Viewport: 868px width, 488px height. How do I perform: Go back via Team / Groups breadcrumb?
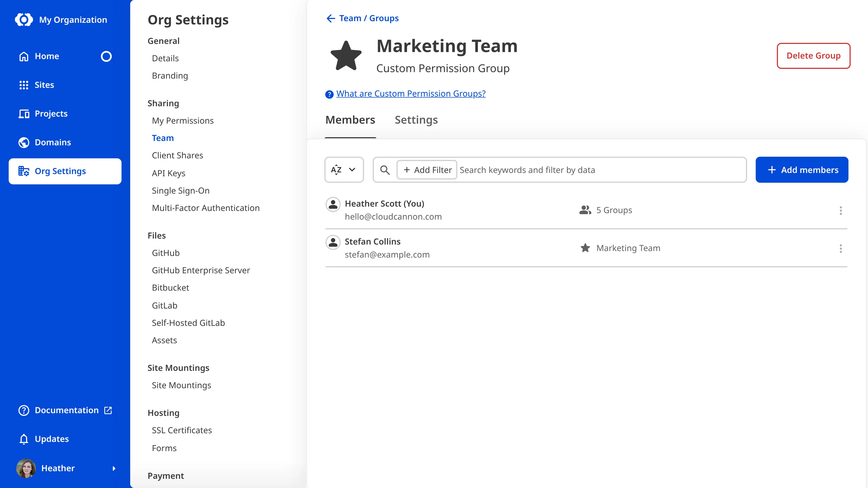click(x=369, y=18)
